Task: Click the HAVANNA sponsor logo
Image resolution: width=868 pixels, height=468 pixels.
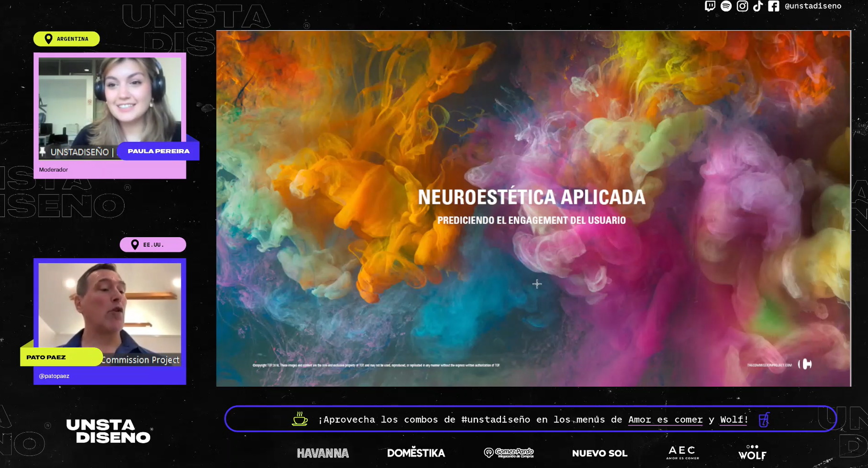Action: coord(323,453)
